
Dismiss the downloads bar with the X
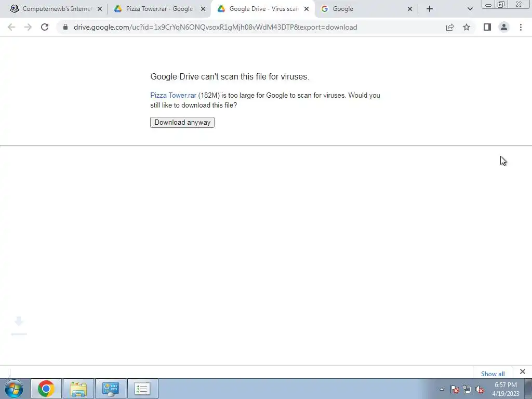click(523, 371)
